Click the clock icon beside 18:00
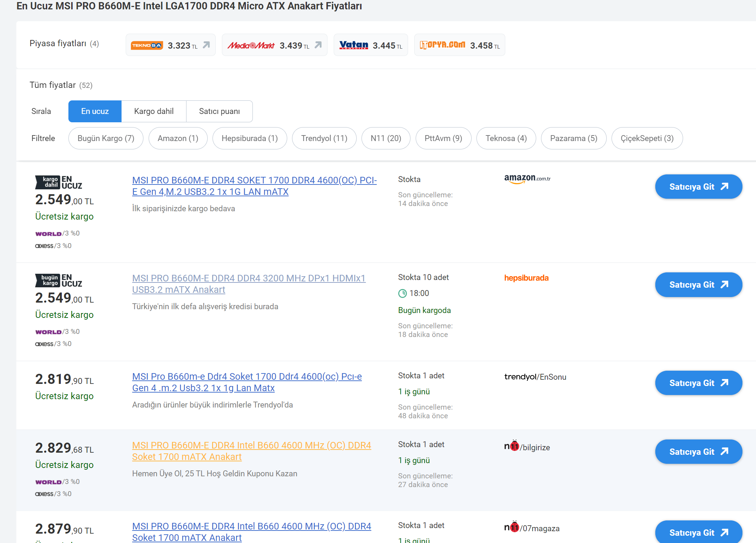The height and width of the screenshot is (543, 756). tap(402, 294)
